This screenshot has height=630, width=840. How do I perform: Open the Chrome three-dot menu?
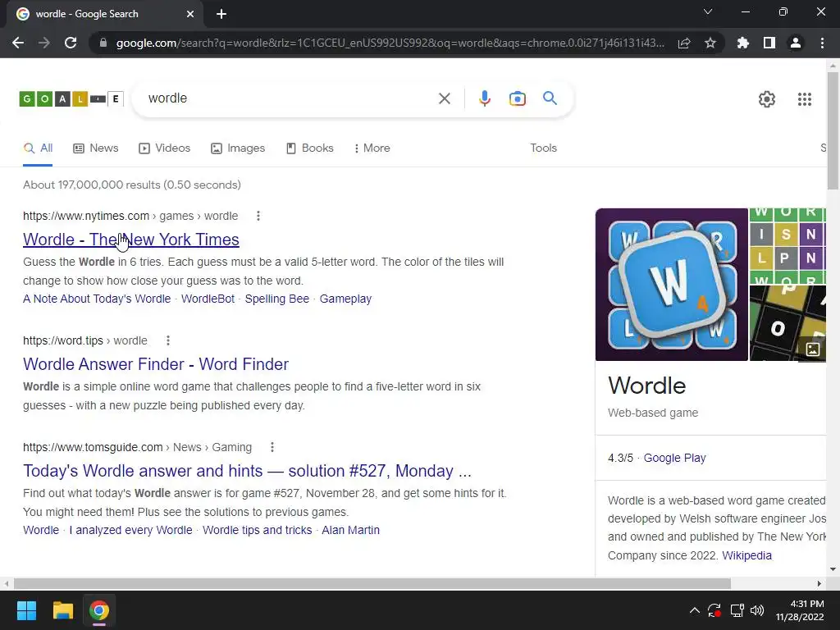822,43
